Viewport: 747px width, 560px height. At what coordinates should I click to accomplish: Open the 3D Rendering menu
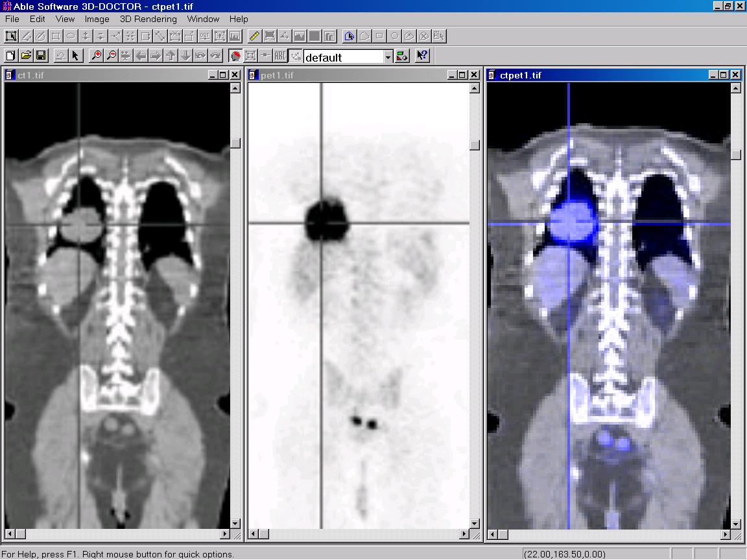pos(148,19)
